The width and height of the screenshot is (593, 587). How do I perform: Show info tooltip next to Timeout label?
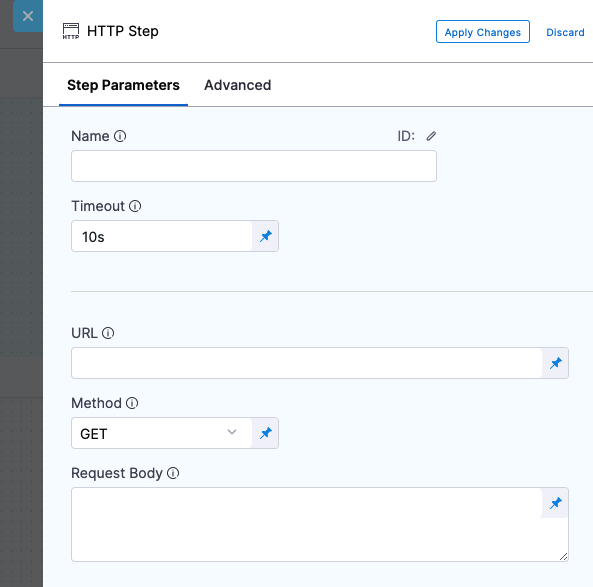135,206
